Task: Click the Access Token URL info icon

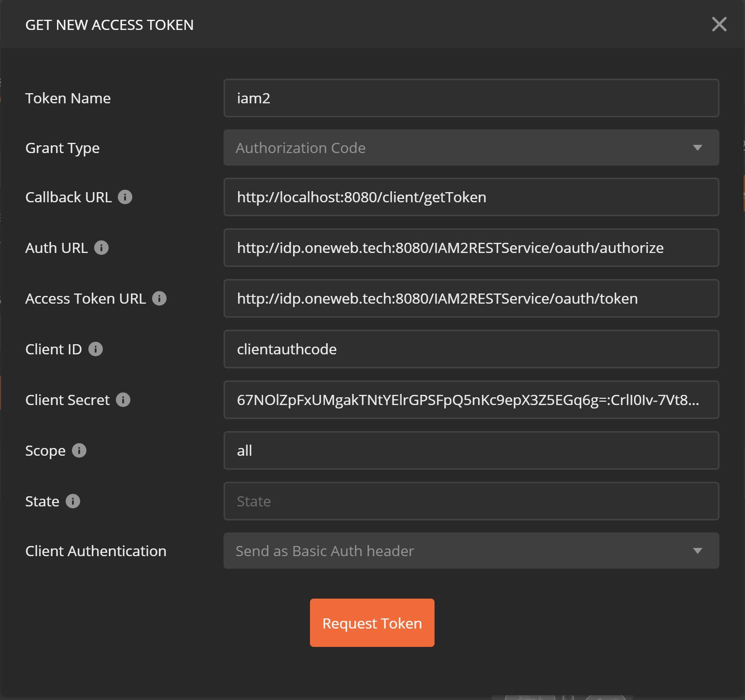Action: tap(159, 298)
